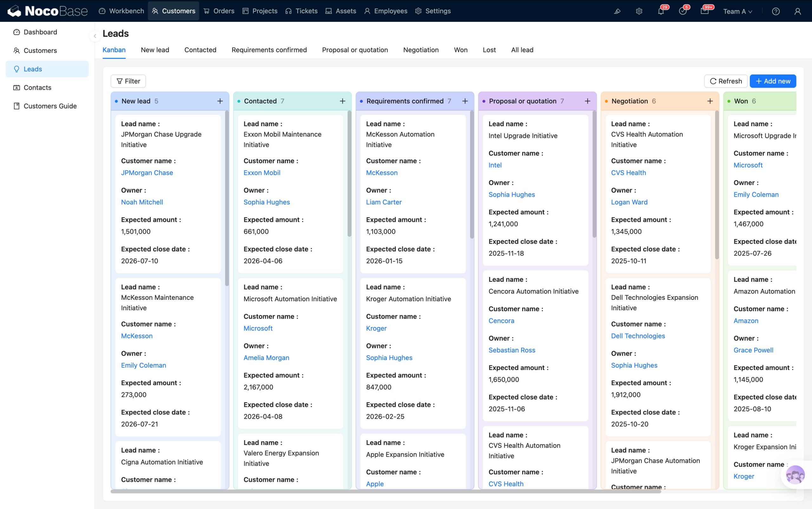This screenshot has height=509, width=812.
Task: Click the Contacted column vertical scrollbar
Action: pos(350,174)
